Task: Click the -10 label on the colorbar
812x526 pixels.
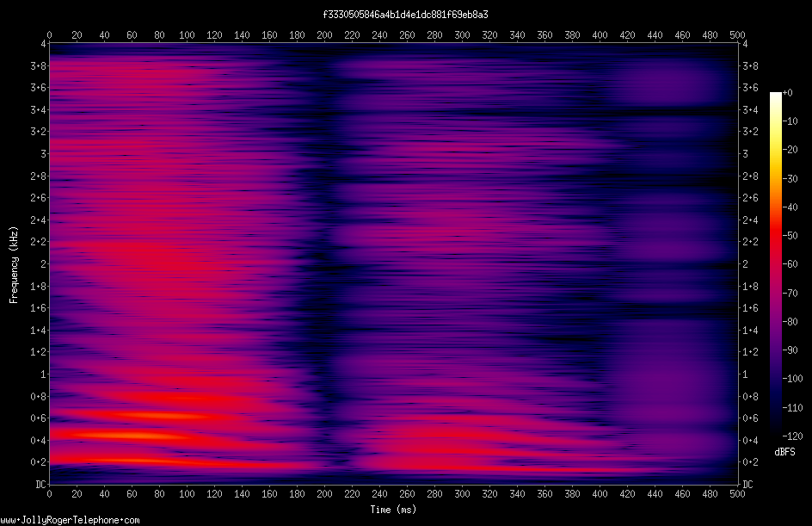Action: pos(790,121)
